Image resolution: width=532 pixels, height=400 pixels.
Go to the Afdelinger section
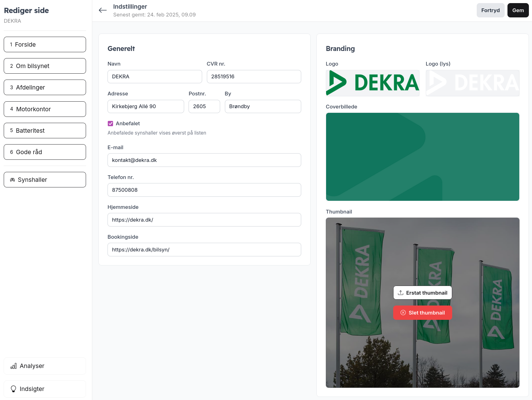pyautogui.click(x=45, y=87)
